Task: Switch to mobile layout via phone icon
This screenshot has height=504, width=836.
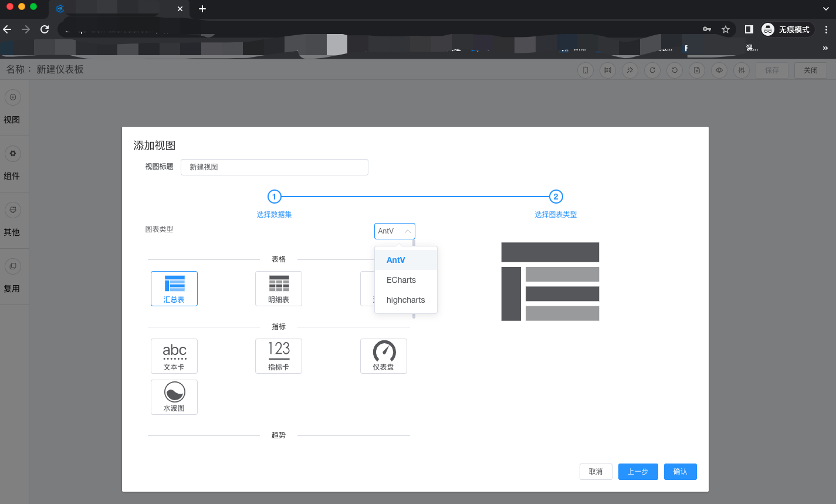Action: click(x=585, y=70)
